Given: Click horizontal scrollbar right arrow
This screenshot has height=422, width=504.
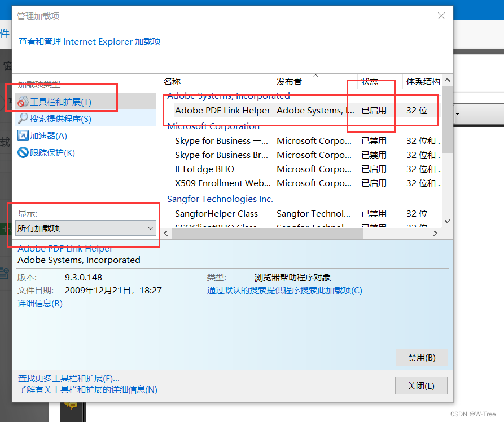Looking at the screenshot, I should (x=435, y=234).
